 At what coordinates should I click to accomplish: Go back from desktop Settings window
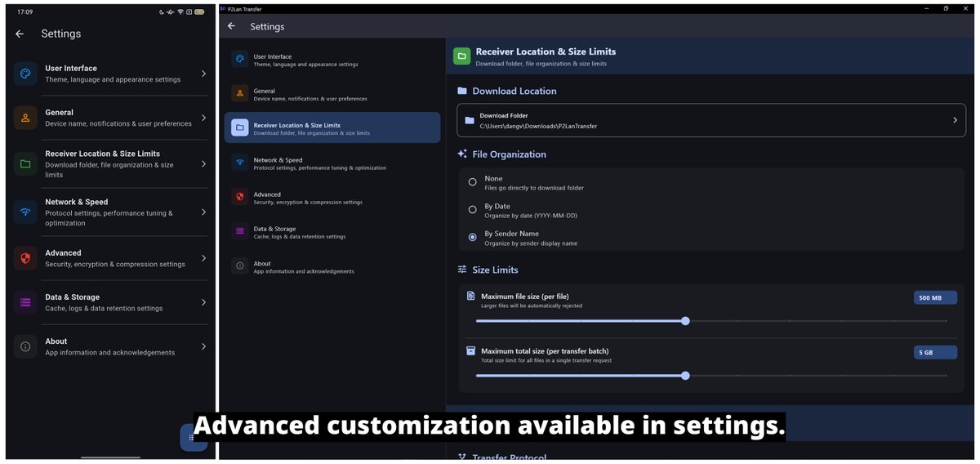pyautogui.click(x=231, y=26)
